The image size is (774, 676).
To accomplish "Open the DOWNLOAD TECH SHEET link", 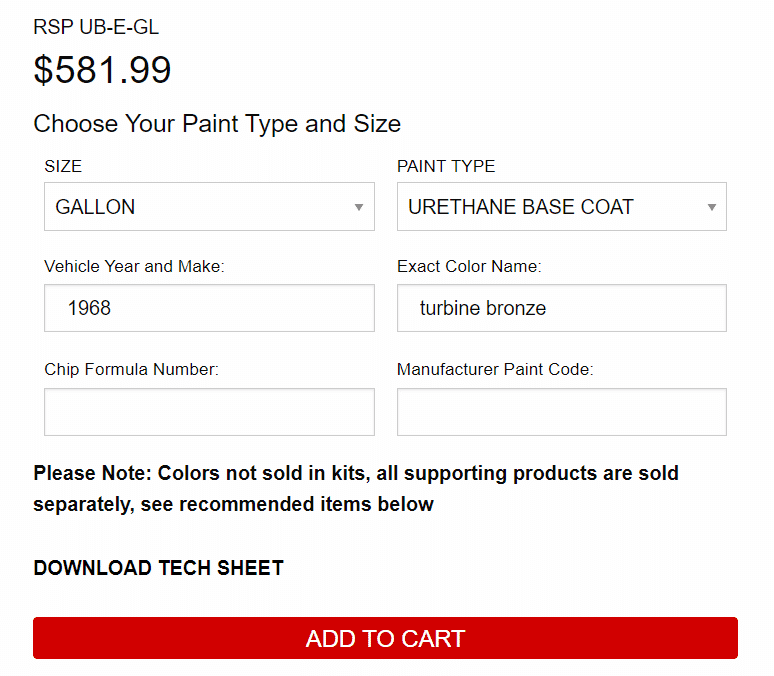I will (158, 568).
